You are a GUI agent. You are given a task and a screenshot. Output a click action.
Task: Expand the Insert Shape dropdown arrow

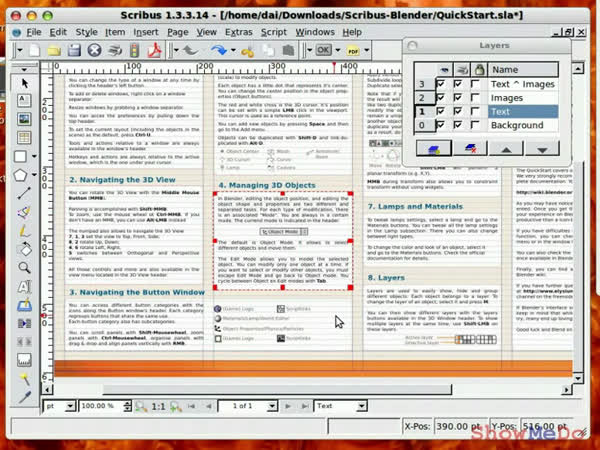coord(34,156)
